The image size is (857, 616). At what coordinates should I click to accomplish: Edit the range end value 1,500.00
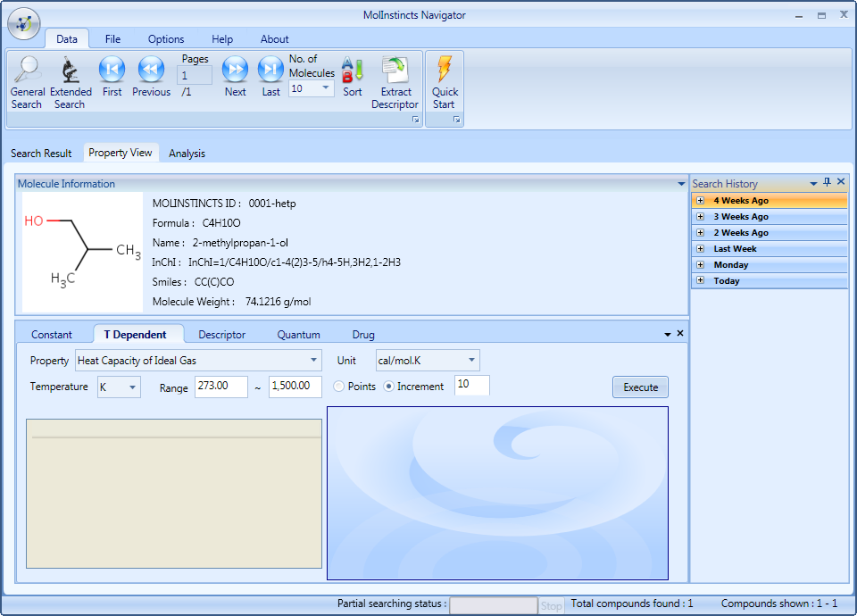pos(295,387)
